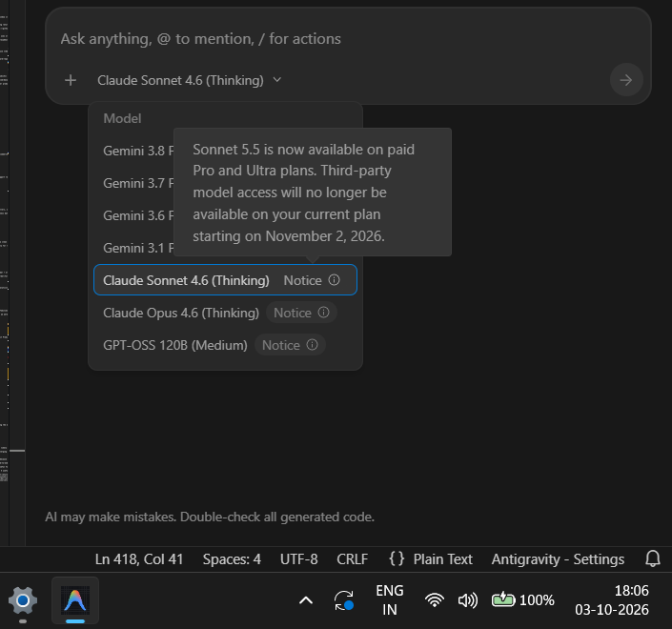Open the Claude Sonnet 4.6 model selector dropdown
672x629 pixels.
[x=189, y=80]
